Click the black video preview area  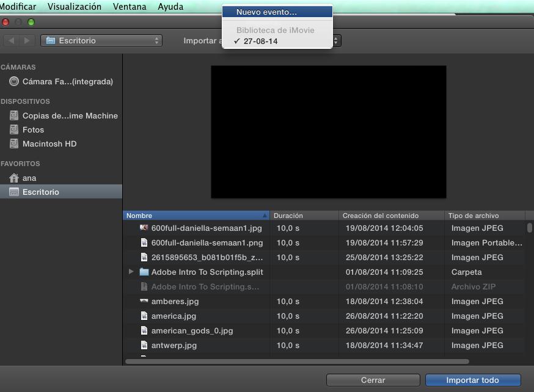328,132
